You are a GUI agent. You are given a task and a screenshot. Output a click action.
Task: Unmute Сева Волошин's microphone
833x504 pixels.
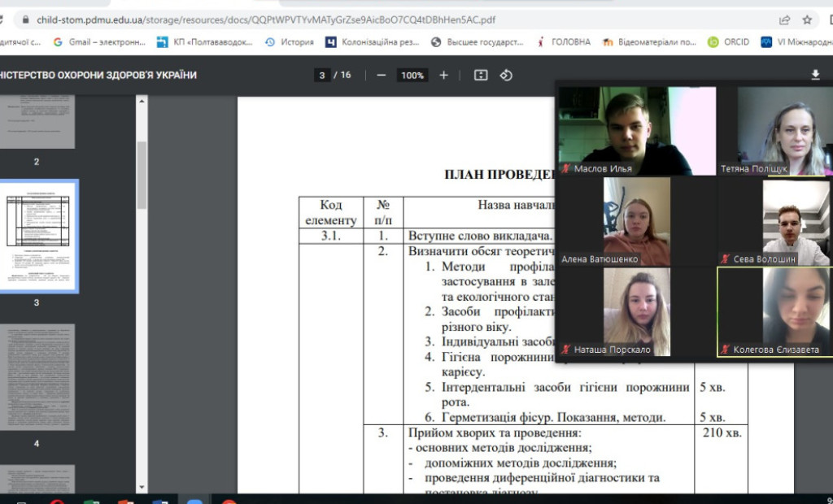[x=724, y=259]
